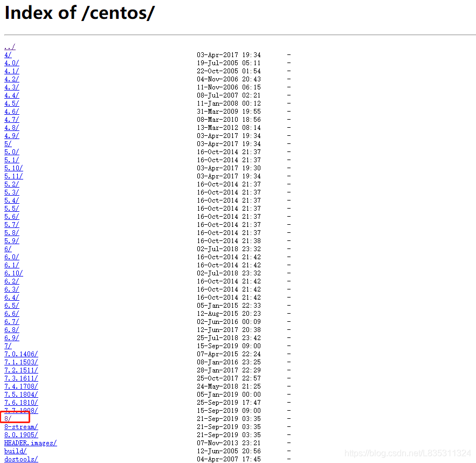Open the 4.1/ directory link
Image resolution: width=476 pixels, height=463 pixels.
pyautogui.click(x=11, y=71)
